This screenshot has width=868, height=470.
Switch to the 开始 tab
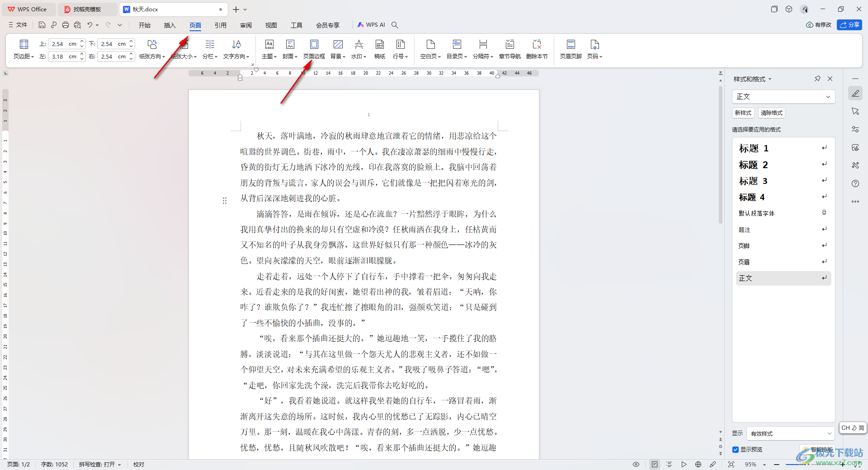145,25
